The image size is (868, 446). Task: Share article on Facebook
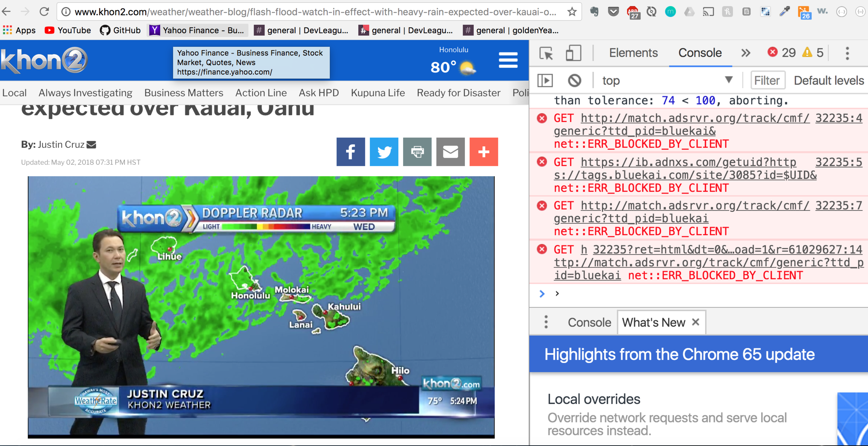tap(350, 152)
